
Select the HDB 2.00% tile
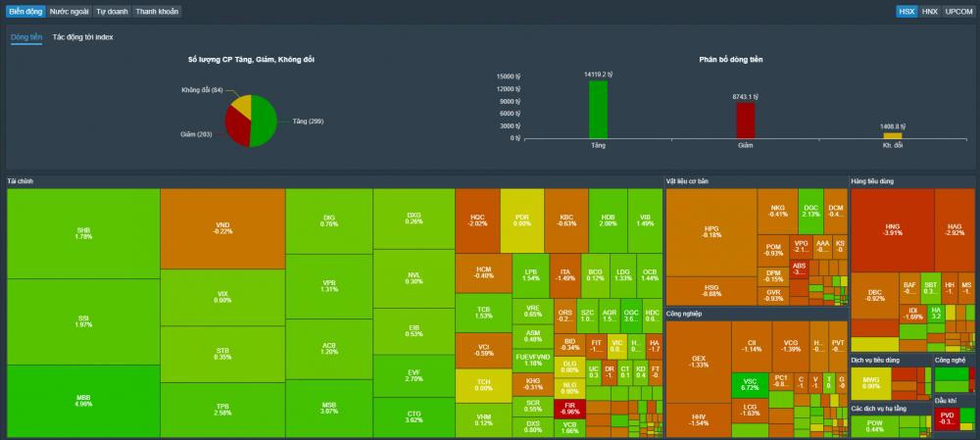(609, 220)
